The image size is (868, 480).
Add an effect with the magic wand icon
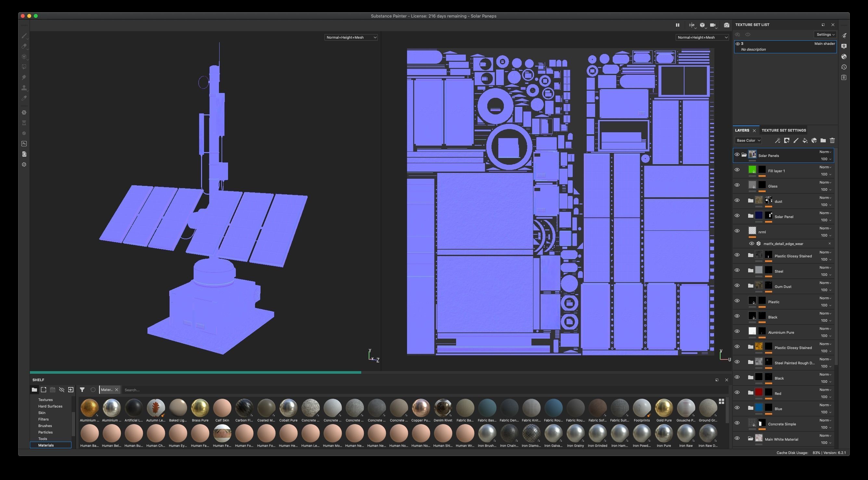pyautogui.click(x=778, y=141)
